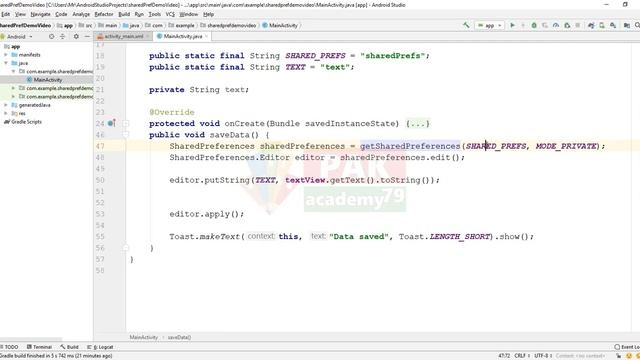Attach debugger to Android process icon
The image size is (640, 360).
(x=567, y=25)
